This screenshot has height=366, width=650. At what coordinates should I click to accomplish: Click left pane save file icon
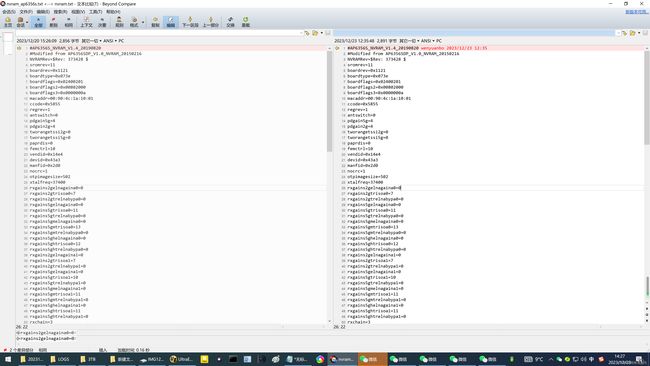328,33
